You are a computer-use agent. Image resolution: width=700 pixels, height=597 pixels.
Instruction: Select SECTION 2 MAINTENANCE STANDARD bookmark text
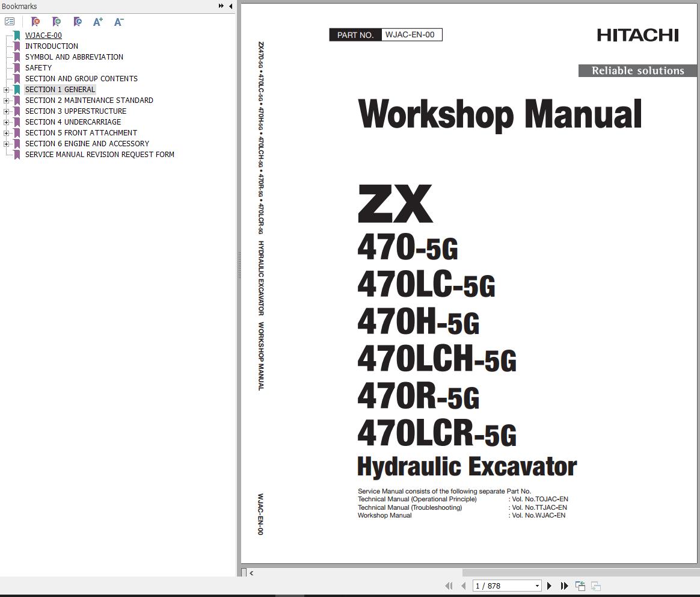point(89,100)
